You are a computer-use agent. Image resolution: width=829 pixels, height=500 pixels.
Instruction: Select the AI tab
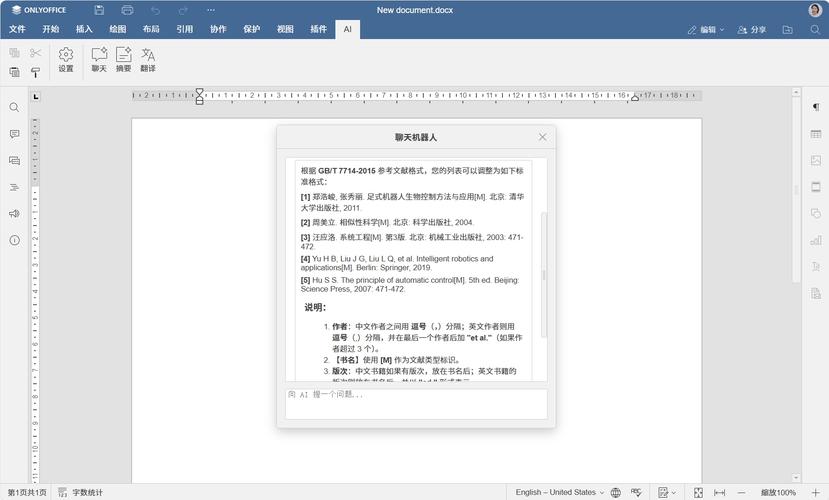pos(347,29)
